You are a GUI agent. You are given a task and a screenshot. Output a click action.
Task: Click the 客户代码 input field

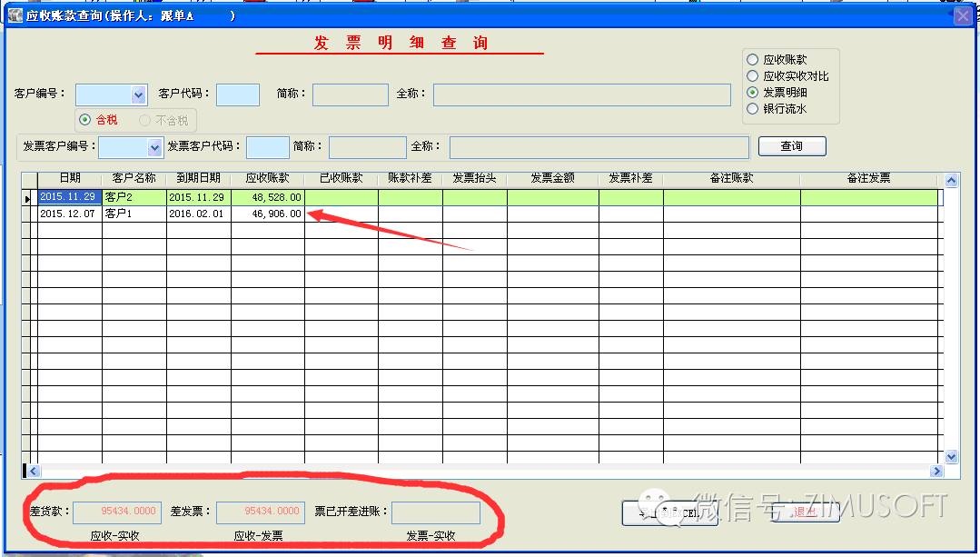[x=238, y=94]
